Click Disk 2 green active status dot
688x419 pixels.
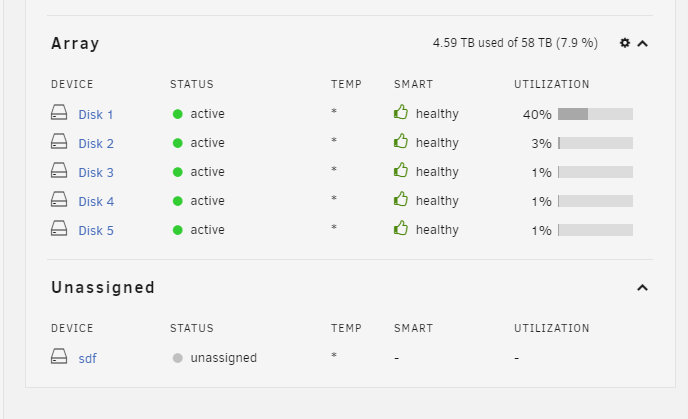point(177,143)
